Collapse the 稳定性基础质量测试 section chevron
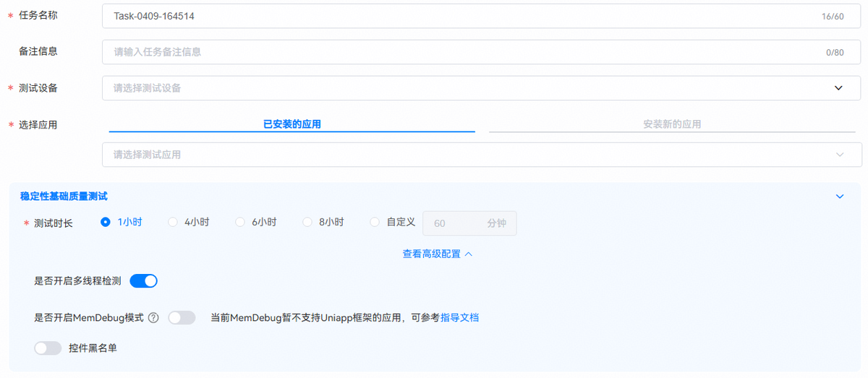This screenshot has width=868, height=378. (x=839, y=197)
